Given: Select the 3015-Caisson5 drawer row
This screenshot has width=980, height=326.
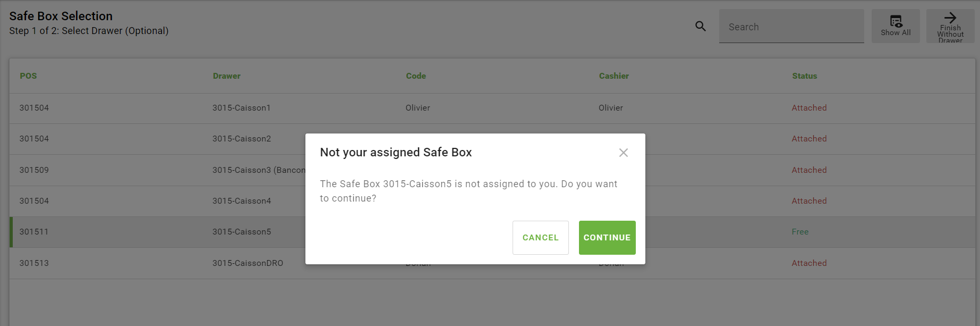Looking at the screenshot, I should click(242, 232).
